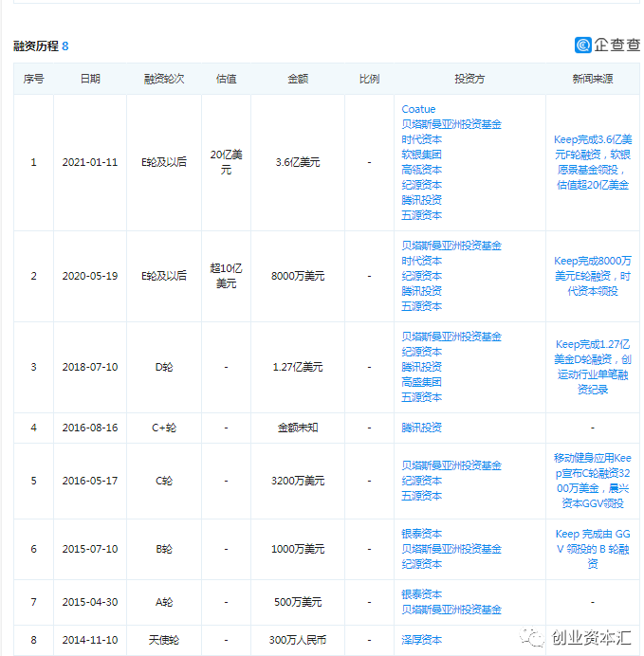This screenshot has width=644, height=656.
Task: Click the amount cell 1.27亿美元
Action: pos(298,367)
